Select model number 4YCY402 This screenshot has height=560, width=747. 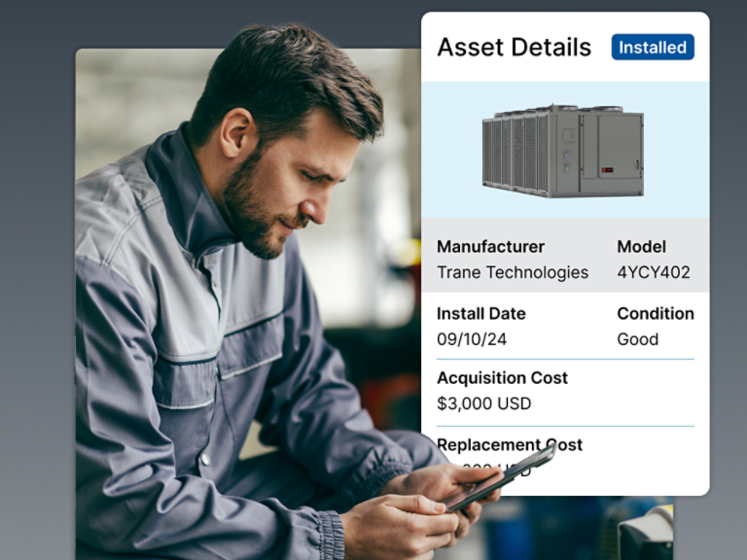(654, 272)
